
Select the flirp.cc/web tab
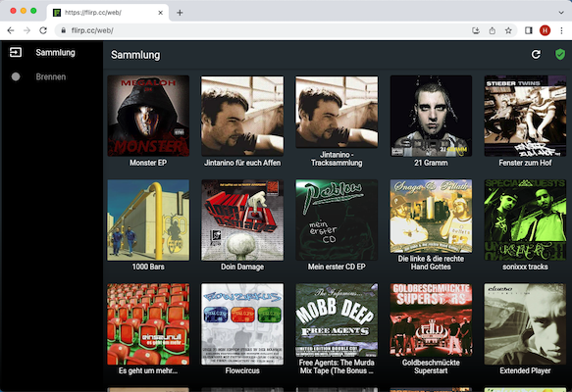pyautogui.click(x=108, y=13)
